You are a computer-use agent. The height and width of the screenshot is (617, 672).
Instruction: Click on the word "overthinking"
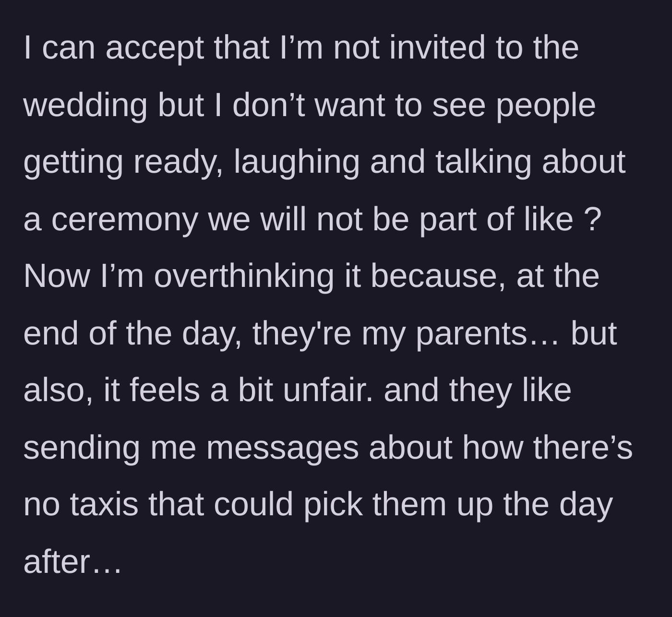[x=244, y=276]
